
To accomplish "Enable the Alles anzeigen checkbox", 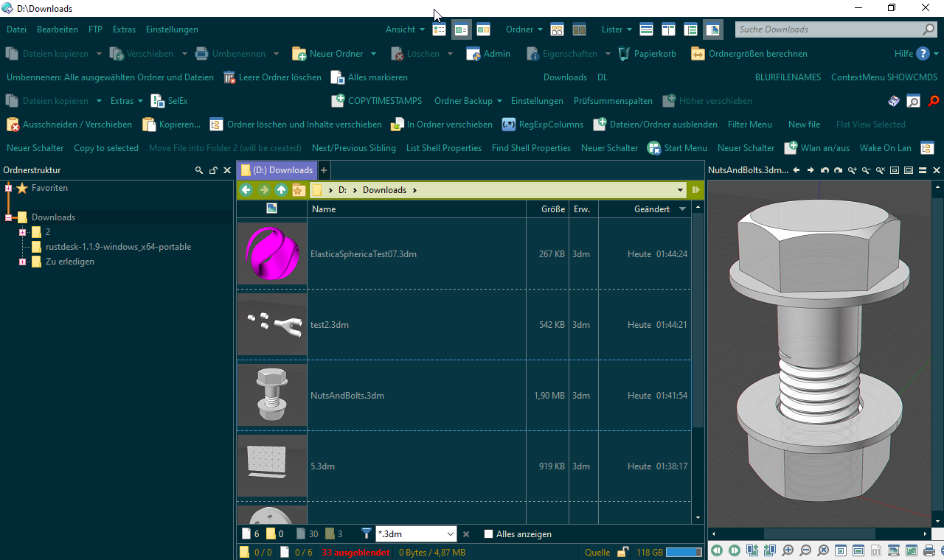I will (x=488, y=534).
